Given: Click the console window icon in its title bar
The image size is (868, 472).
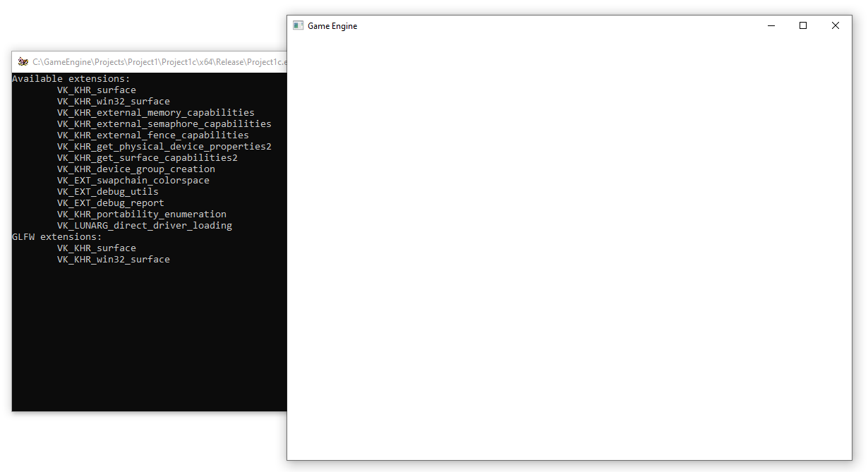Looking at the screenshot, I should pos(23,61).
